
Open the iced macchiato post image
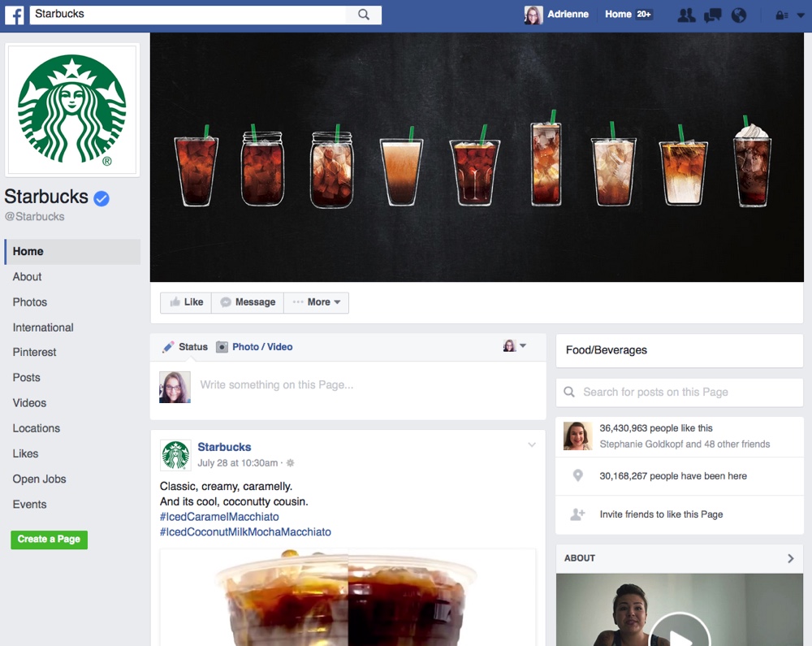[x=348, y=598]
